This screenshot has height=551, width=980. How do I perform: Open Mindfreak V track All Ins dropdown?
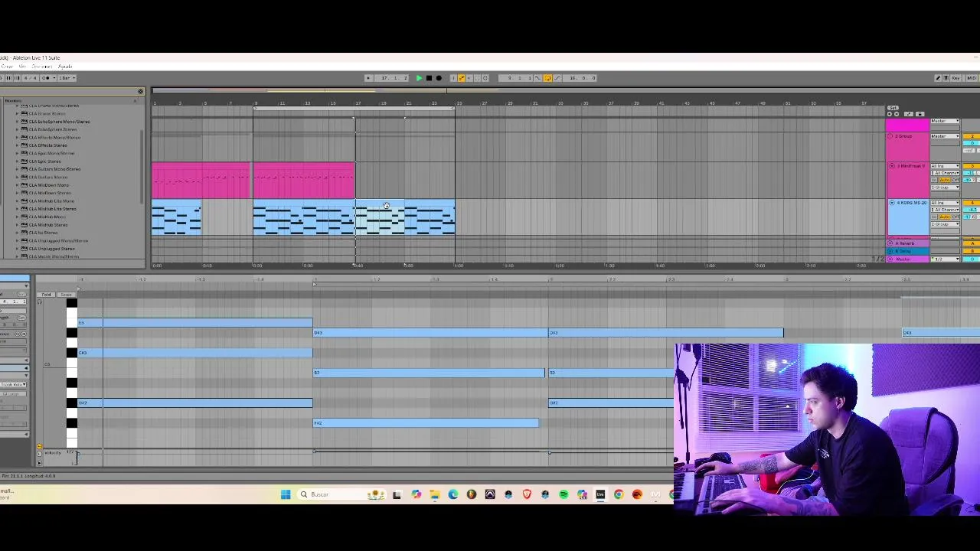pyautogui.click(x=946, y=166)
